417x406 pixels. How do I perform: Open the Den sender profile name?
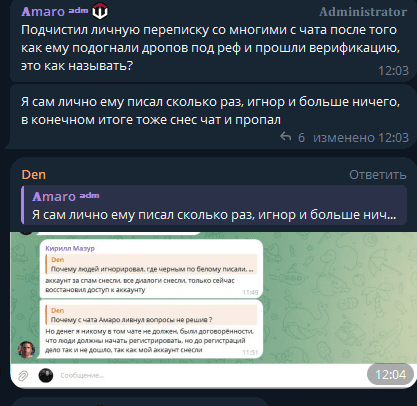34,175
